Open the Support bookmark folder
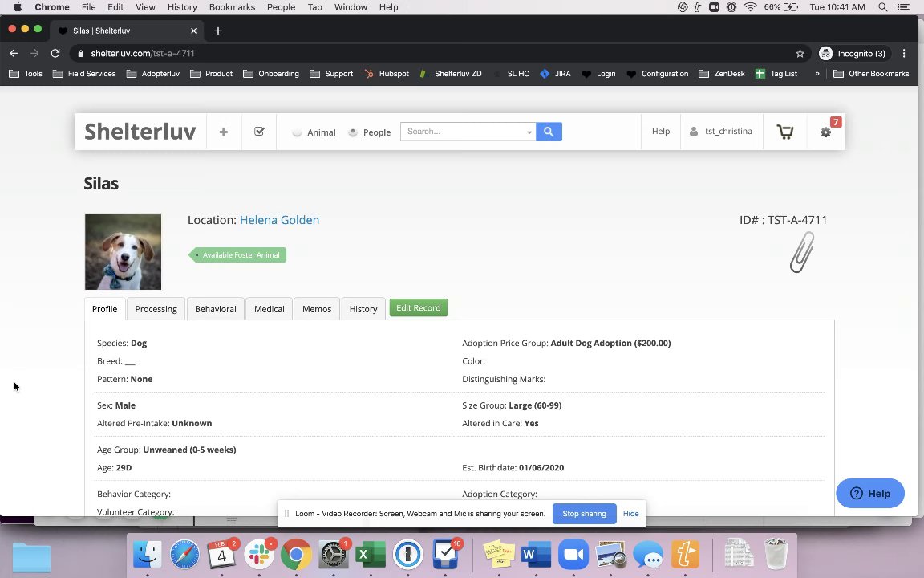Image resolution: width=924 pixels, height=578 pixels. 331,74
